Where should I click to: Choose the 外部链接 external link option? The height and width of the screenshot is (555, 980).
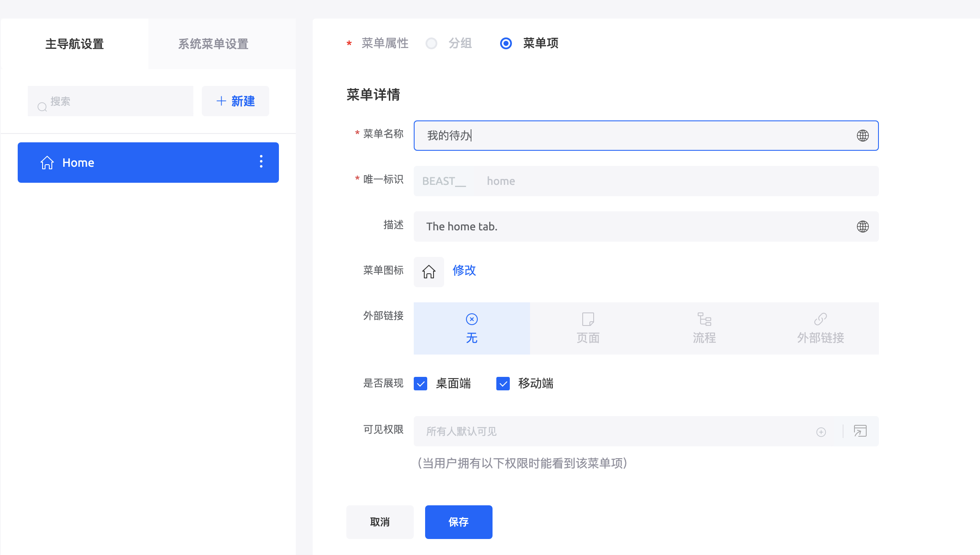tap(820, 328)
